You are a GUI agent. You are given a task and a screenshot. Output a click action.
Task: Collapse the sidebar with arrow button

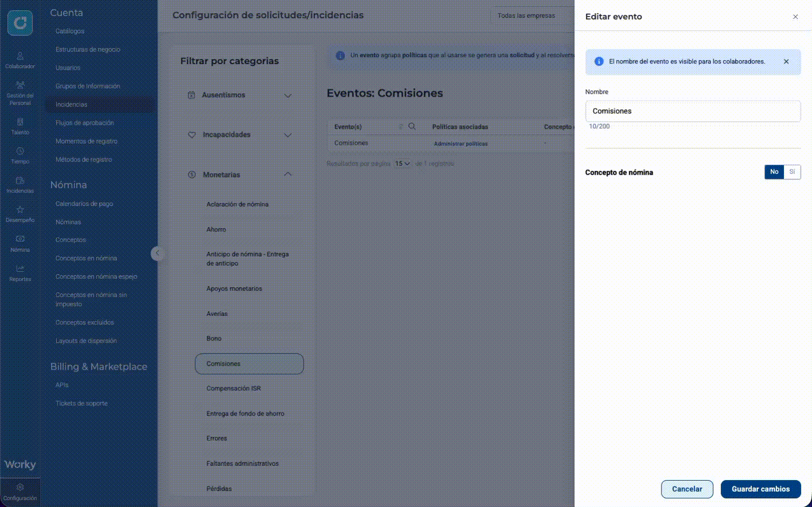tap(157, 253)
